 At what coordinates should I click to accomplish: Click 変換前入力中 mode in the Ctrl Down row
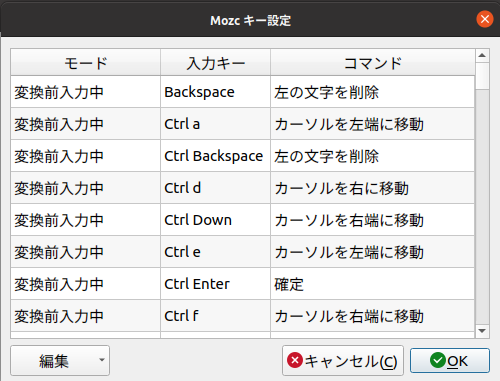point(86,220)
